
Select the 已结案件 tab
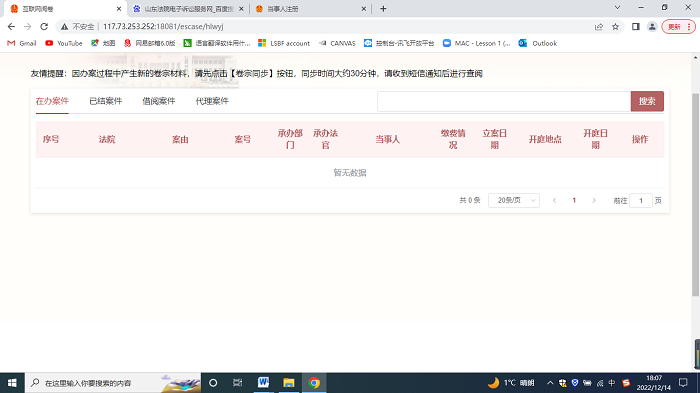[105, 101]
